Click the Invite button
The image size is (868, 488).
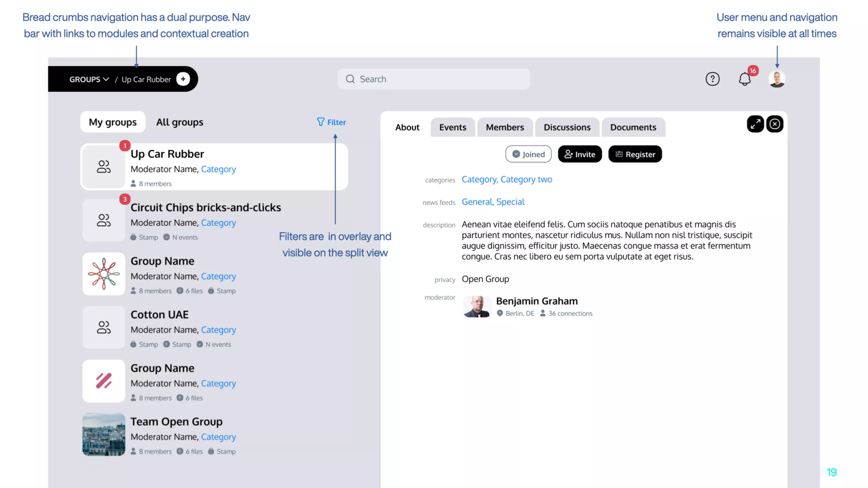click(x=580, y=154)
